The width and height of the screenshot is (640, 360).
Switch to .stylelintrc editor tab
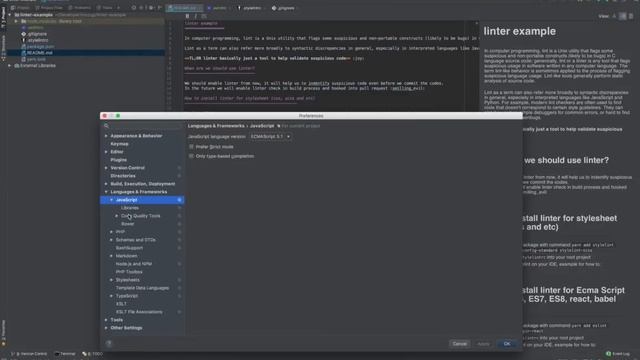click(x=251, y=8)
